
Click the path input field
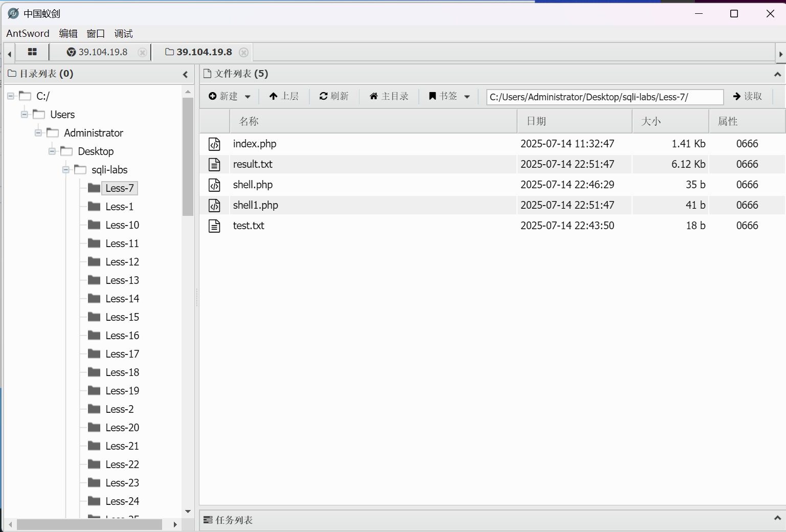605,97
